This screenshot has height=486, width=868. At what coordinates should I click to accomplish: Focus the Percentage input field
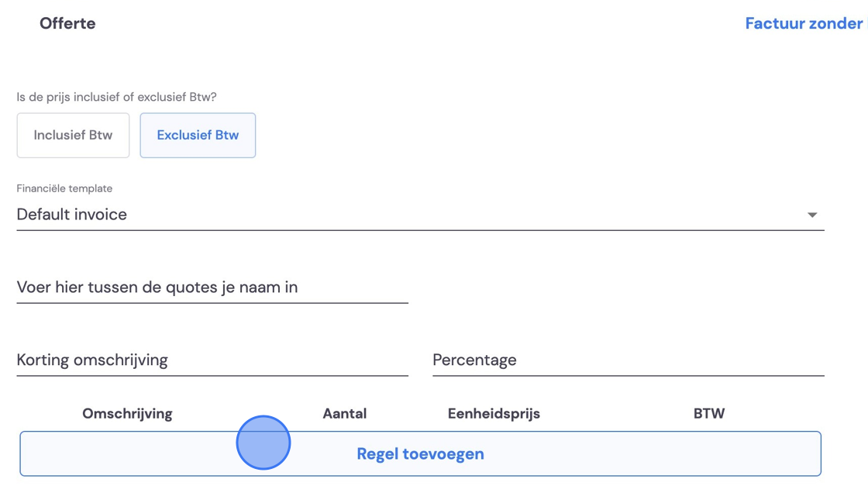pos(629,360)
